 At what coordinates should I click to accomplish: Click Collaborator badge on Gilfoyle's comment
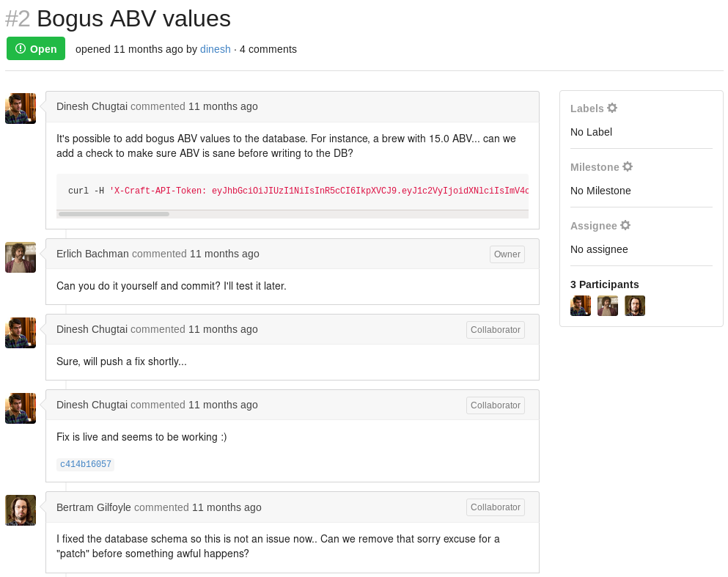pos(496,507)
